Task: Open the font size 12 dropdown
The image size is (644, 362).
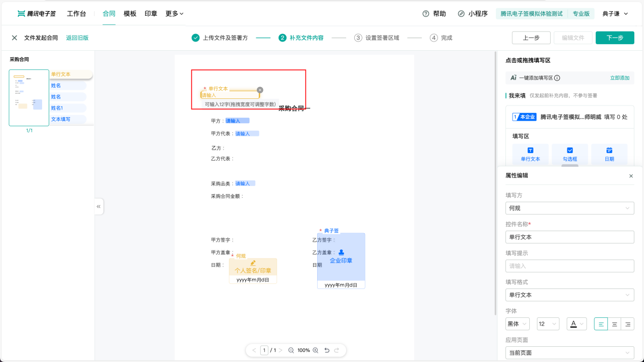Action: (548, 323)
